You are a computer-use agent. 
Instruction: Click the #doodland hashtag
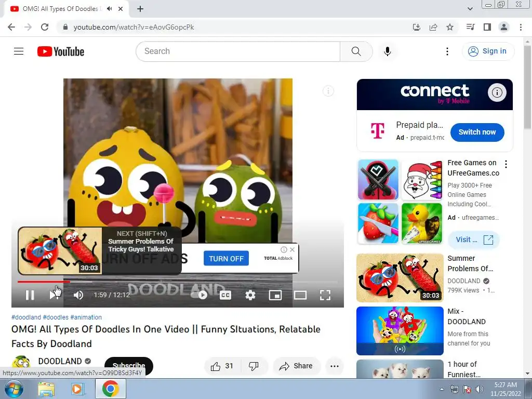pos(26,317)
